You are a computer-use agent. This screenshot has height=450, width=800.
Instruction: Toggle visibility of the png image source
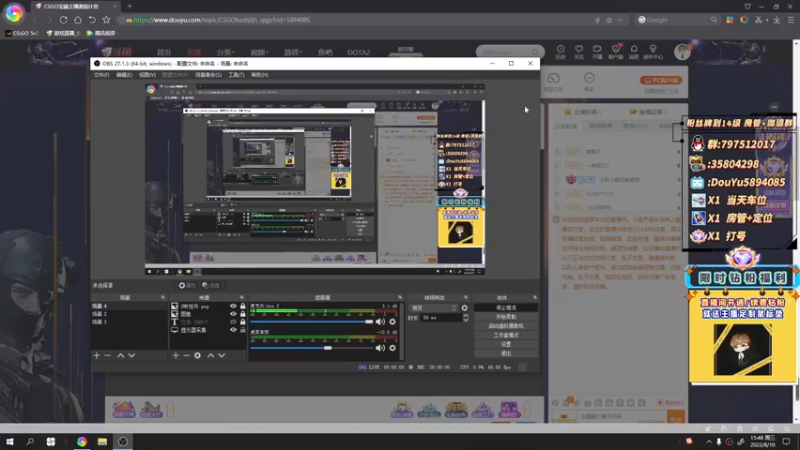pyautogui.click(x=233, y=306)
